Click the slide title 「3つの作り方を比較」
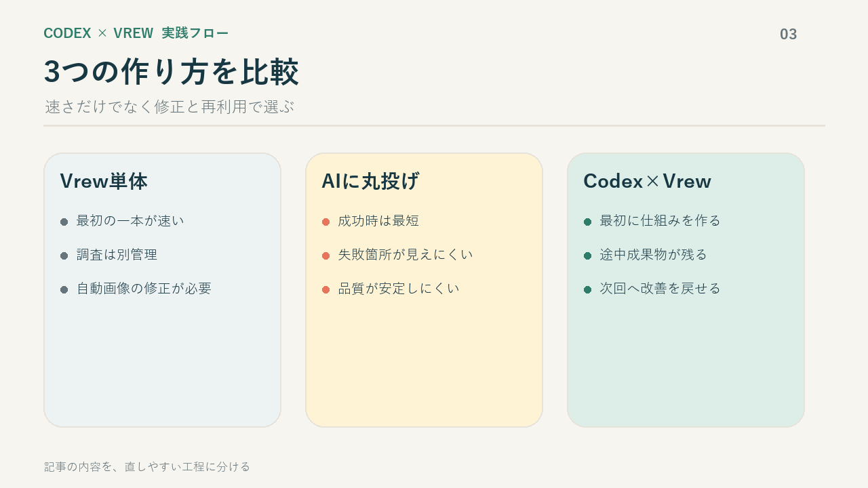 172,72
